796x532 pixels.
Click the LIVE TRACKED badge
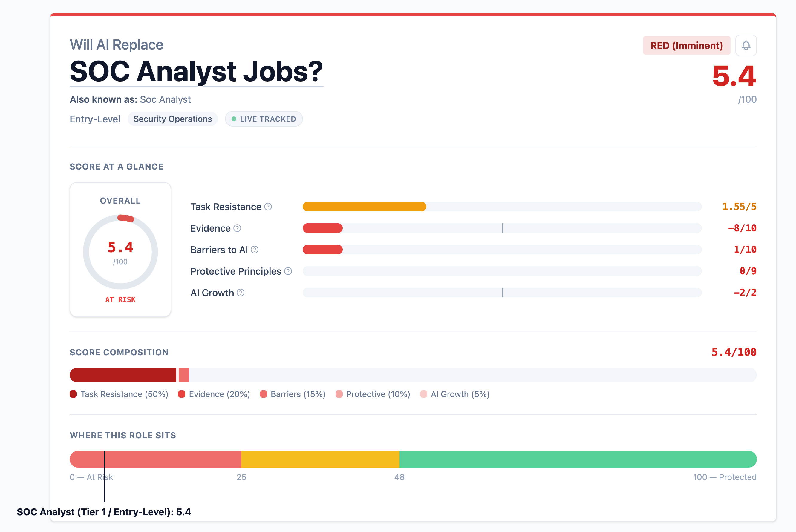pos(264,119)
